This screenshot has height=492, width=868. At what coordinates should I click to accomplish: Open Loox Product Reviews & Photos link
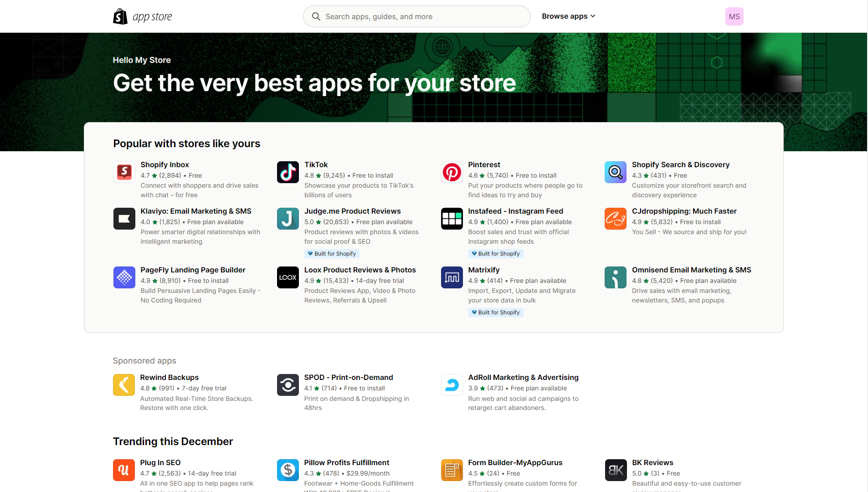pyautogui.click(x=360, y=270)
